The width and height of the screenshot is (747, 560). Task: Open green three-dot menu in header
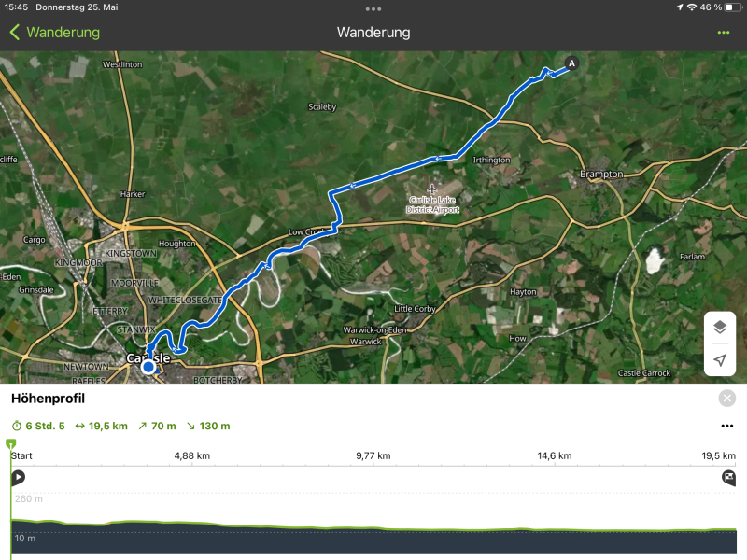click(x=724, y=33)
